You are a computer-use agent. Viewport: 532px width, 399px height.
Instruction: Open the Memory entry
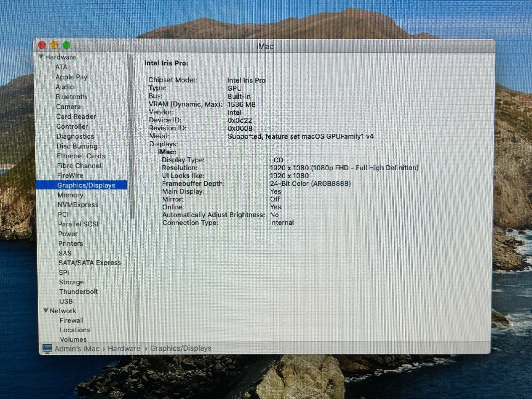coord(70,195)
